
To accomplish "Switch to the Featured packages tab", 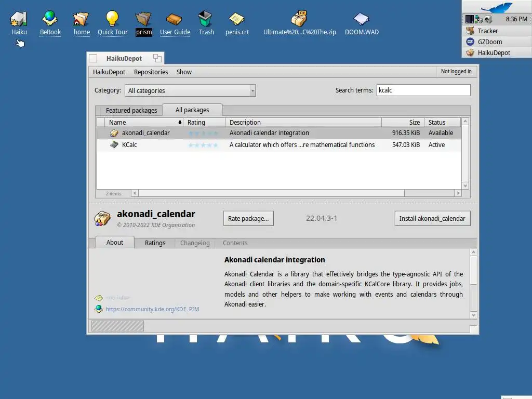I will pos(131,110).
